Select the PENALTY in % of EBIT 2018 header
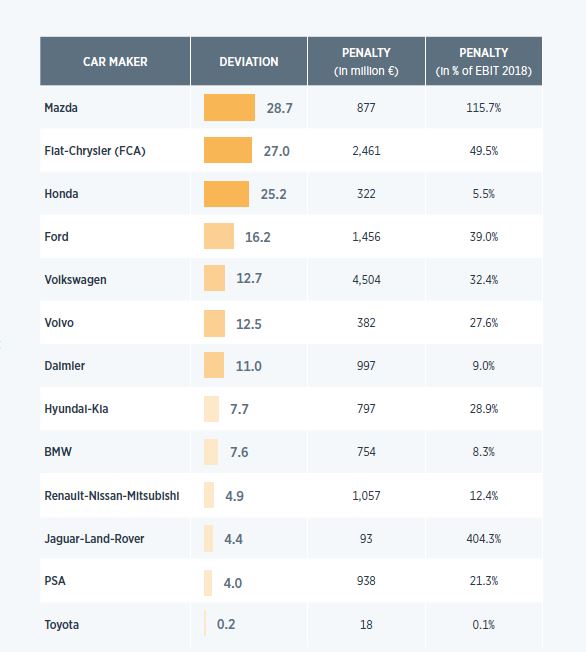The width and height of the screenshot is (586, 652). point(484,62)
